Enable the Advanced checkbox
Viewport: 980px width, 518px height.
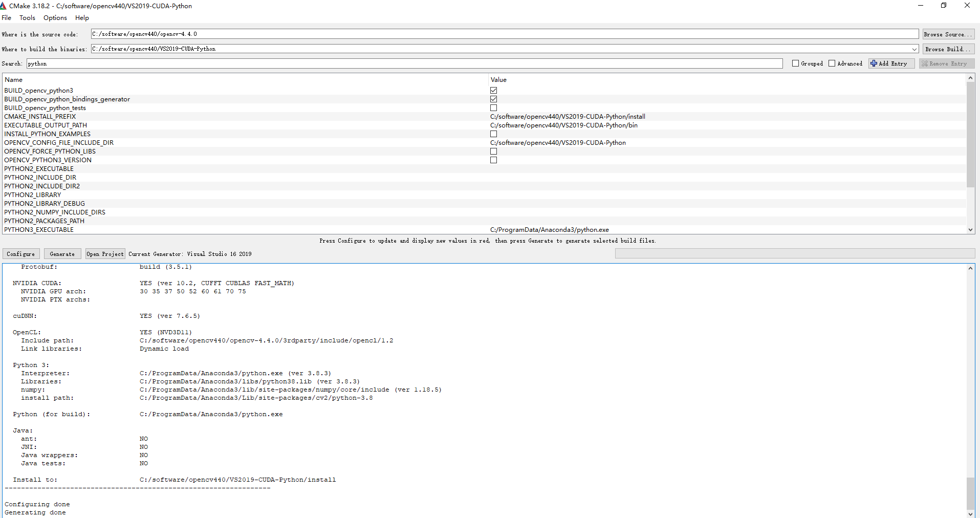pos(833,63)
